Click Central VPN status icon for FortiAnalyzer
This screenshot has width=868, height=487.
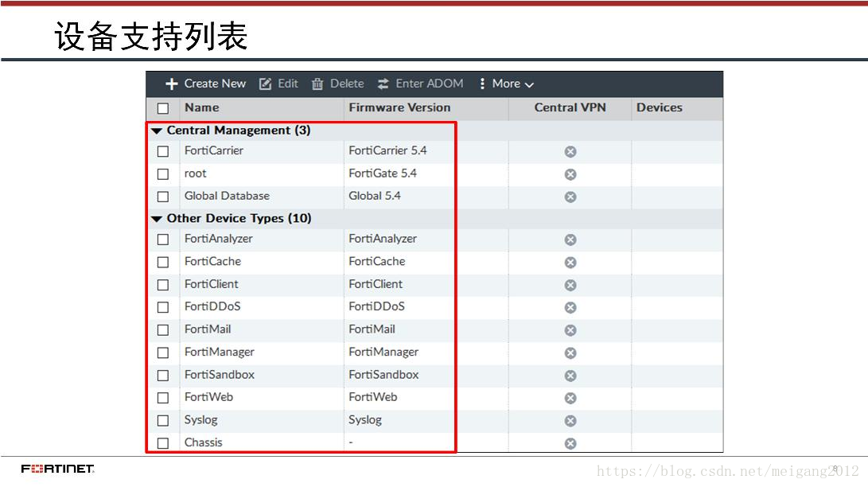[570, 240]
